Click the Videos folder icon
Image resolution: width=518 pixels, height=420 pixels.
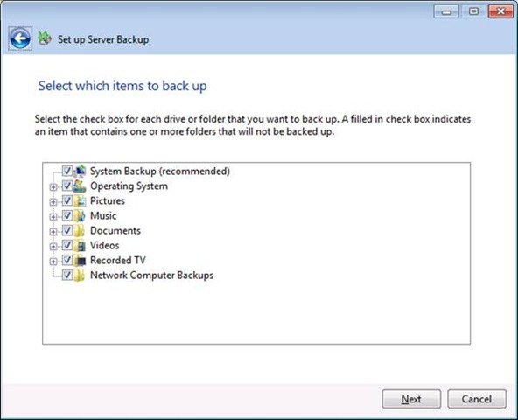click(80, 246)
